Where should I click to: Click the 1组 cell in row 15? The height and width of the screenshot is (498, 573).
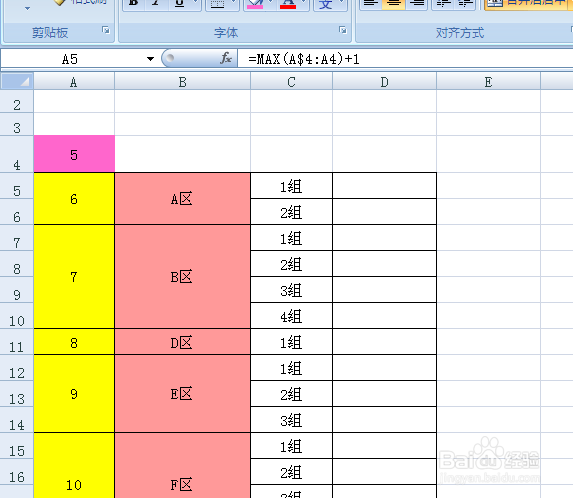[x=291, y=446]
